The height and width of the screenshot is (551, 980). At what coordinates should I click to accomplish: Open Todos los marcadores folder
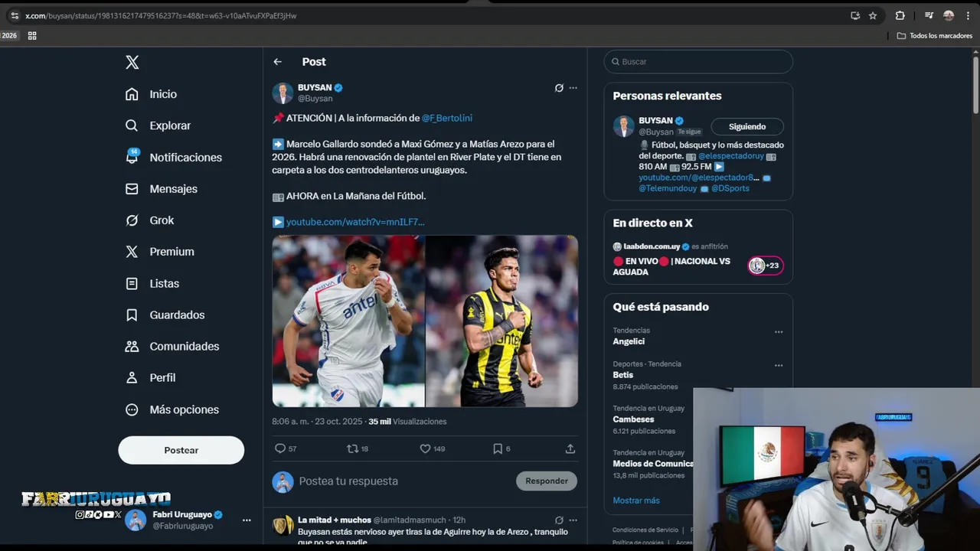click(x=935, y=35)
